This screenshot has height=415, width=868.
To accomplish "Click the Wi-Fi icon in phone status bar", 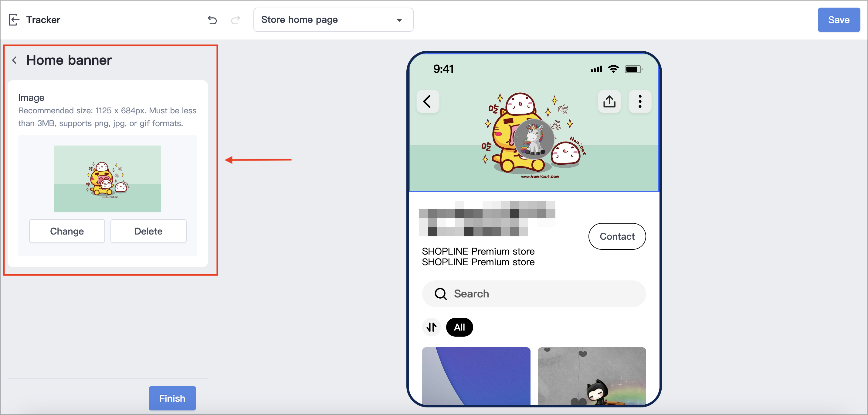I will click(x=613, y=69).
